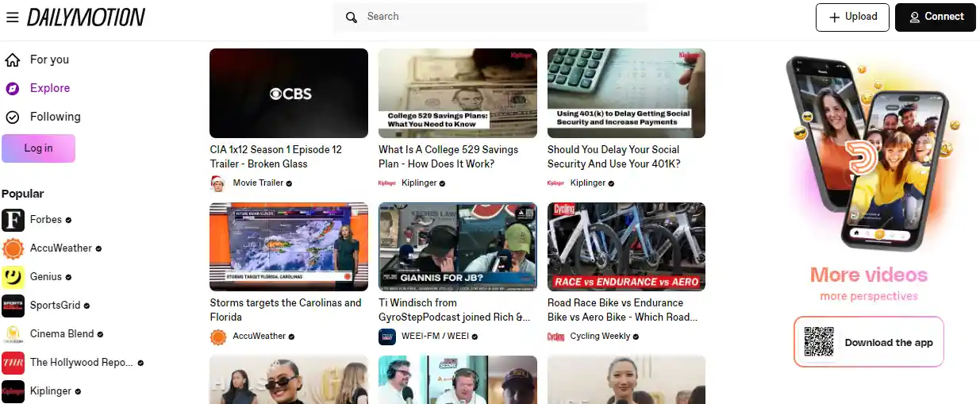Screen dimensions: 980x404
Task: Play the 401(k) Social Security thumbnail
Action: click(627, 93)
